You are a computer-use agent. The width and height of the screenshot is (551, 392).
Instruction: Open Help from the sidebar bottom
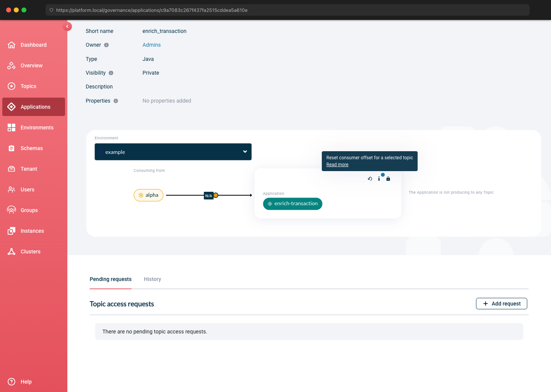click(26, 382)
